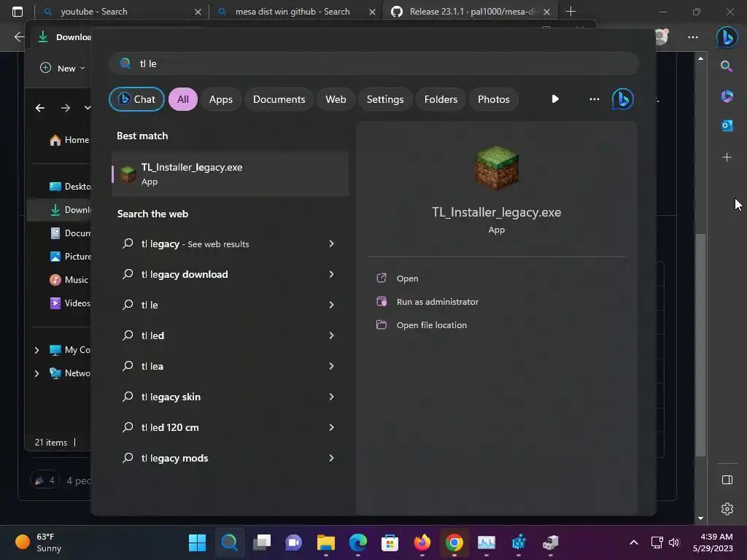
Task: Switch to the Photos search filter
Action: 494,99
